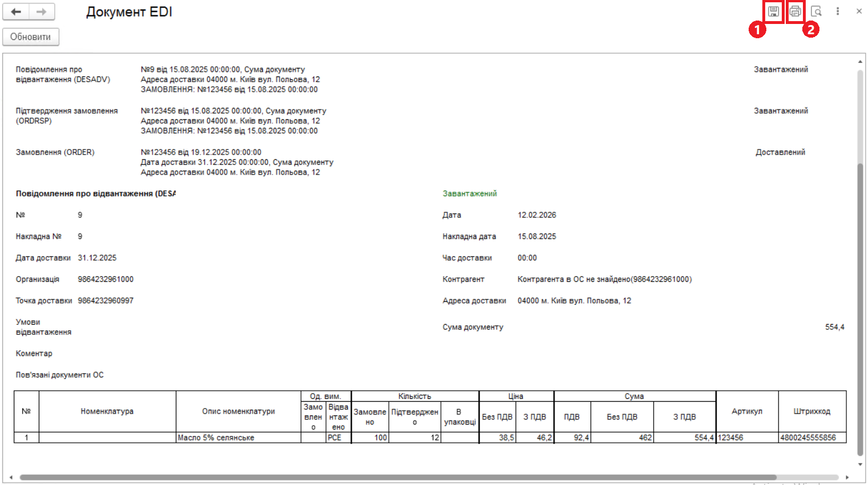
Task: Print the document using printer icon
Action: point(795,11)
